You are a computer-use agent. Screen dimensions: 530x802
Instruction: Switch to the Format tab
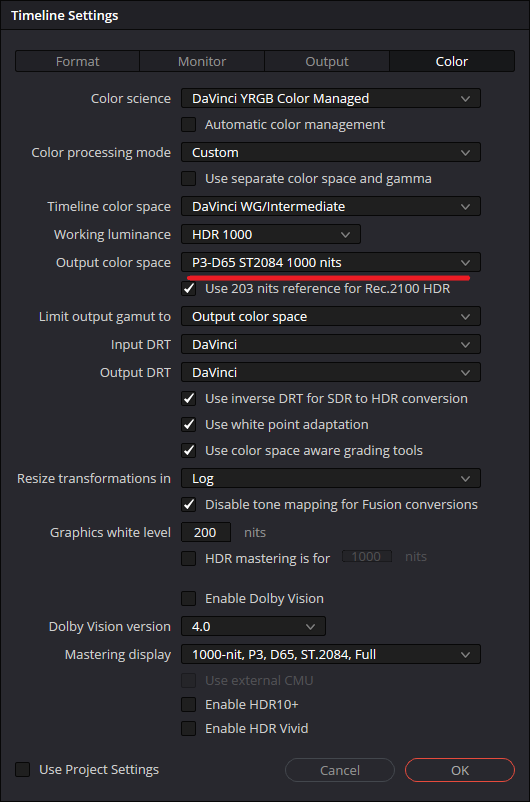[77, 61]
